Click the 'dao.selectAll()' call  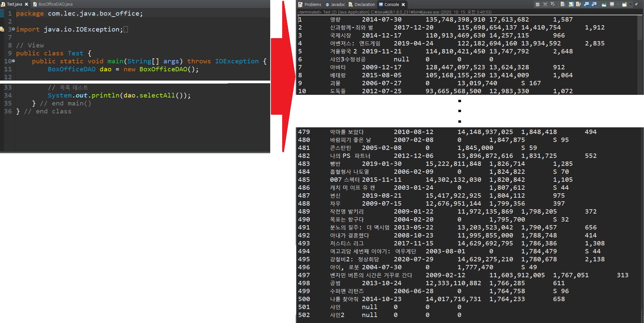(155, 96)
